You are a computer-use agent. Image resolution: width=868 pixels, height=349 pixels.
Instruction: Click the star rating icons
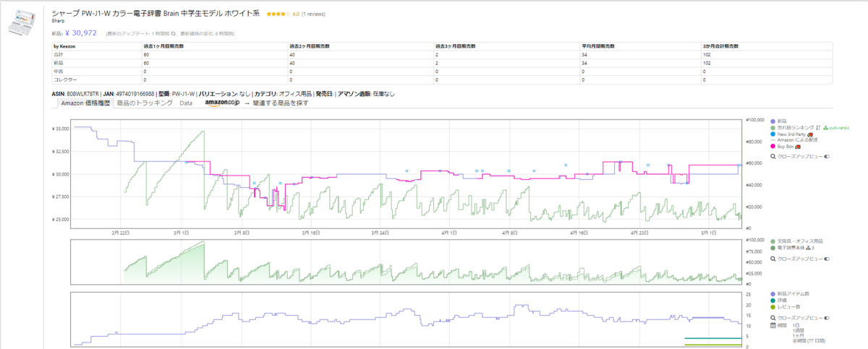click(x=278, y=14)
